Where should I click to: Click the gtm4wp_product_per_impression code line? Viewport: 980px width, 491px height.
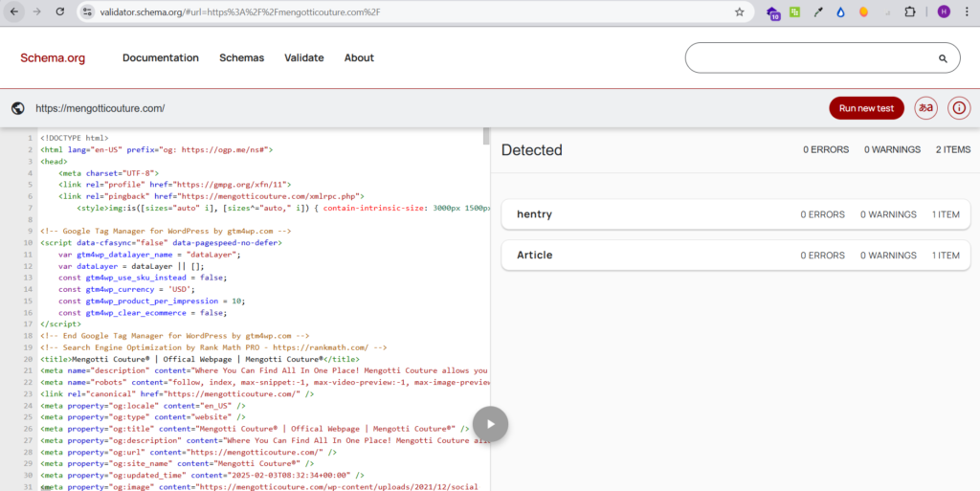[x=152, y=301]
